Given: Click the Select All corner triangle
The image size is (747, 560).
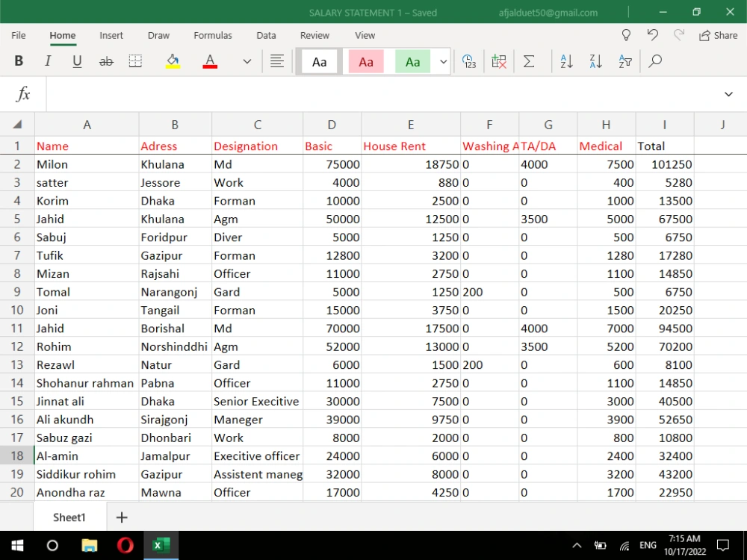Looking at the screenshot, I should (17, 124).
